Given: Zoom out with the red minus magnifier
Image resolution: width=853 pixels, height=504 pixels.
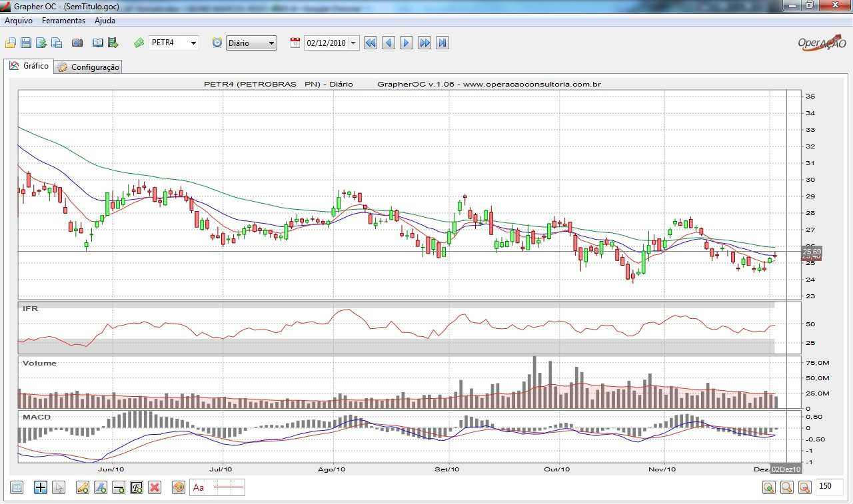Looking at the screenshot, I should click(x=805, y=487).
